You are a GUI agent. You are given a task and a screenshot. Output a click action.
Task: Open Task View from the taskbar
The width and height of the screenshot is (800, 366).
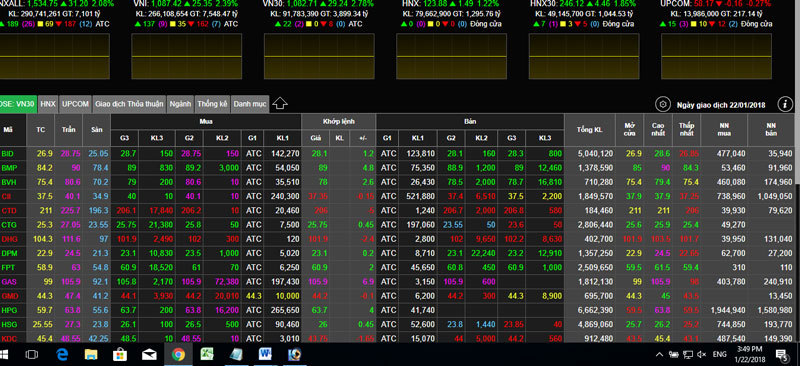pyautogui.click(x=32, y=354)
